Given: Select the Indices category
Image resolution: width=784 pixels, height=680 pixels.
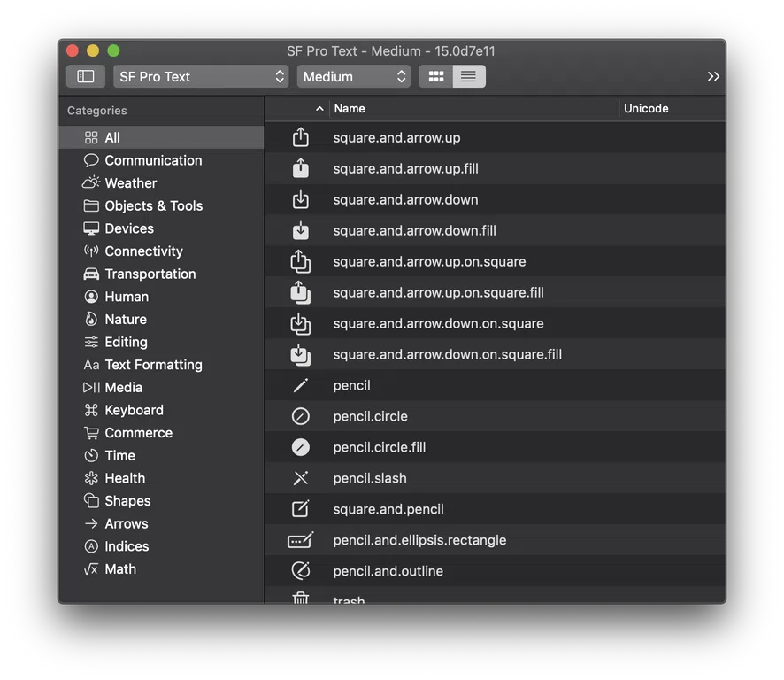Looking at the screenshot, I should pos(162,546).
